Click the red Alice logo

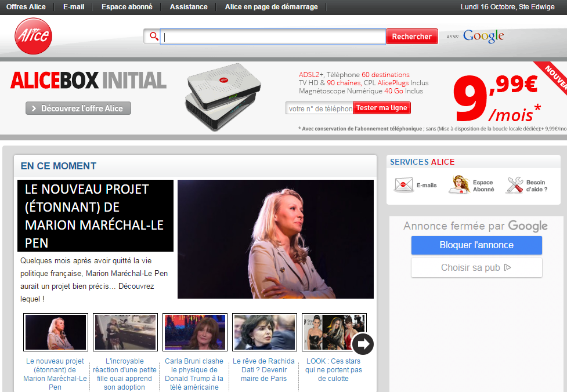pyautogui.click(x=33, y=36)
